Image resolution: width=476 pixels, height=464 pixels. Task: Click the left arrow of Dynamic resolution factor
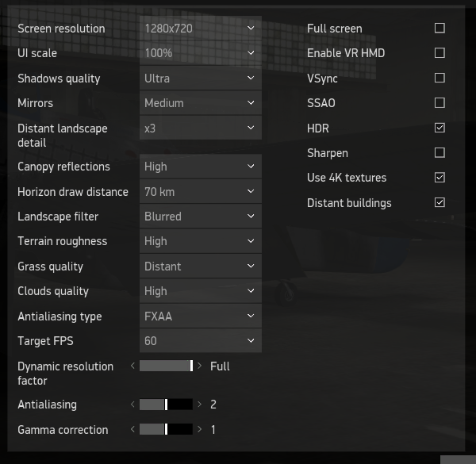(132, 366)
